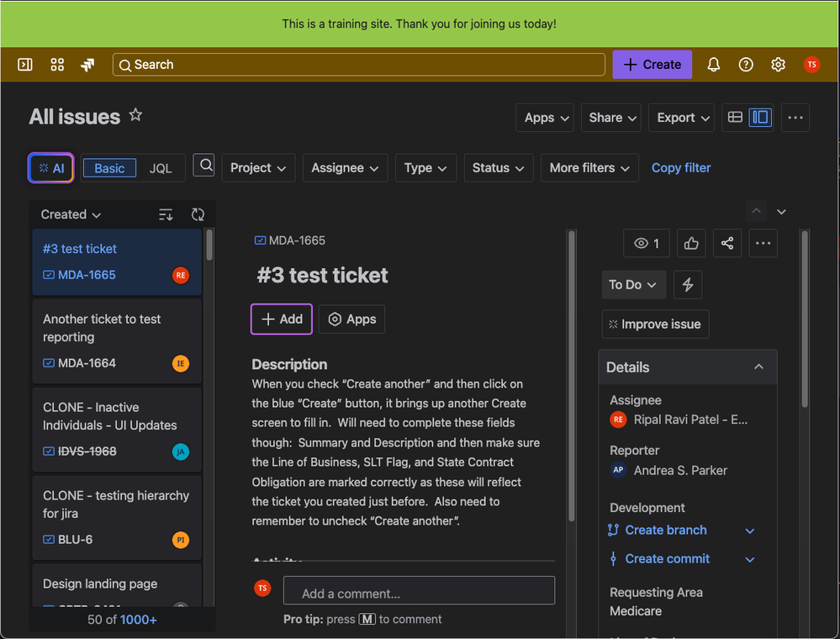Toggle the sidebar panel icon
840x639 pixels.
point(25,65)
